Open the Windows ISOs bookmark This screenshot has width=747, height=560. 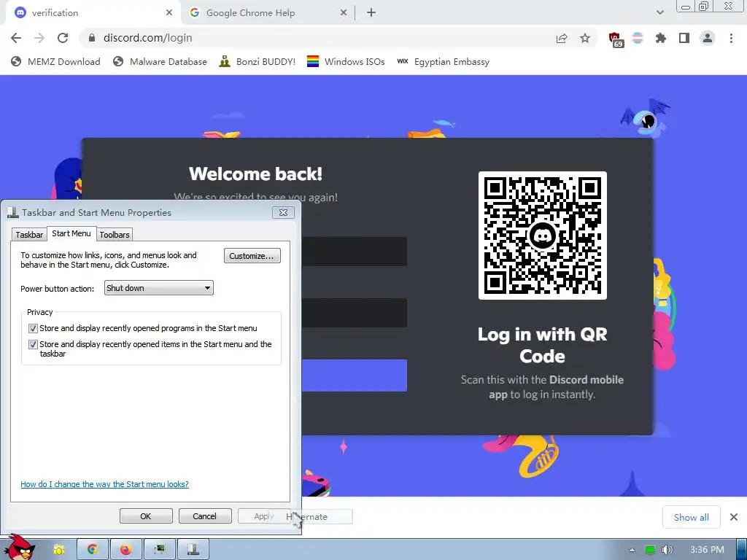(346, 61)
